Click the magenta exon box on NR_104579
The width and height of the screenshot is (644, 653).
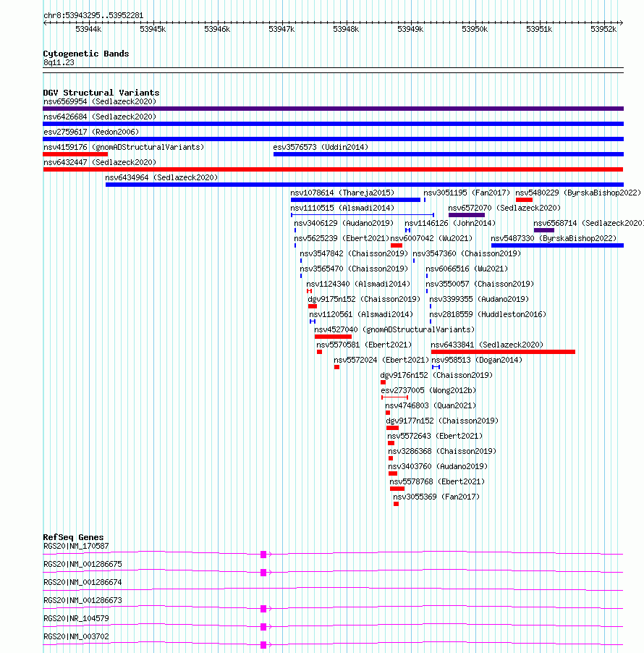coord(263,627)
